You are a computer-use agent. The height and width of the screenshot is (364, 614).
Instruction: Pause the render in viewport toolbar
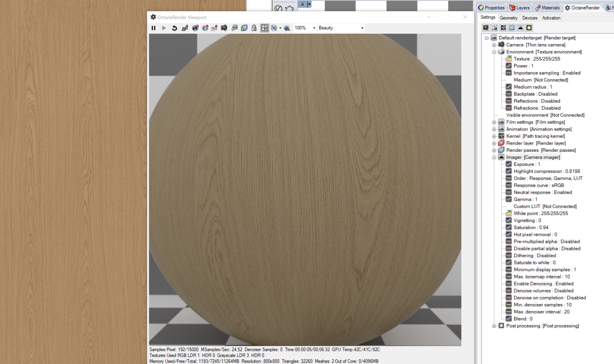(153, 28)
